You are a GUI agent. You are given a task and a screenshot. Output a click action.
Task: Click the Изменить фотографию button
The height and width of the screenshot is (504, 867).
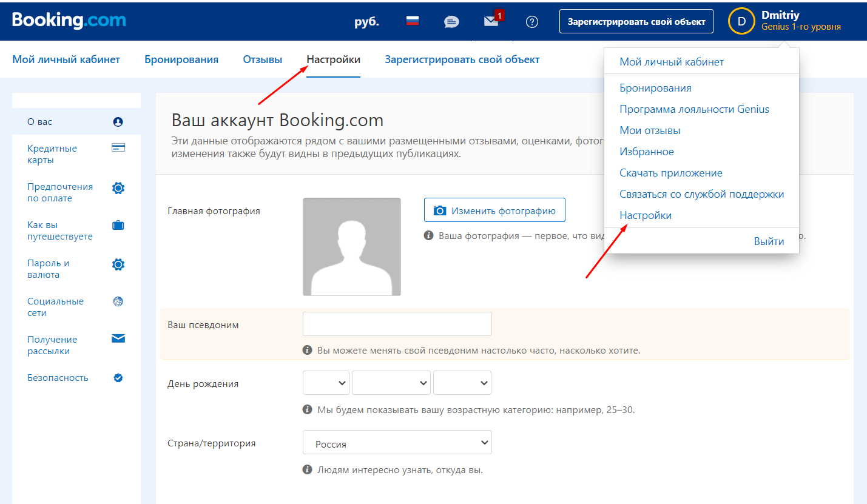tap(494, 210)
